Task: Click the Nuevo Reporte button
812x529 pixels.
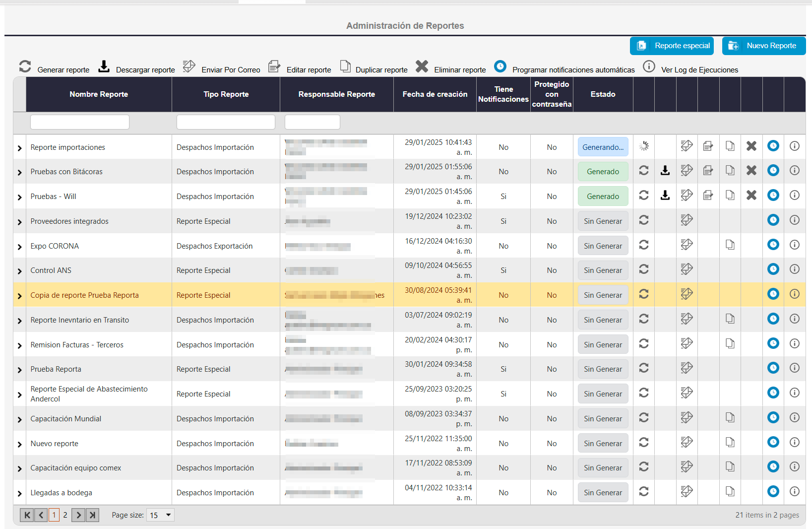Action: pyautogui.click(x=764, y=46)
